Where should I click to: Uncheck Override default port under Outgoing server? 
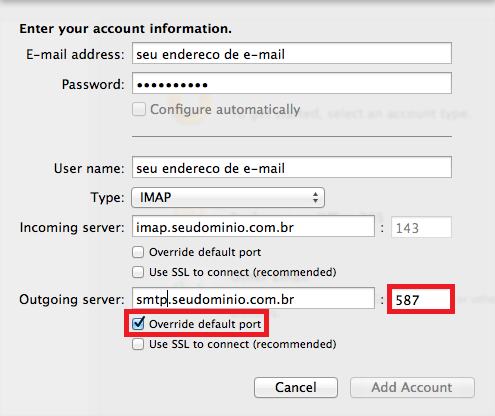(138, 324)
